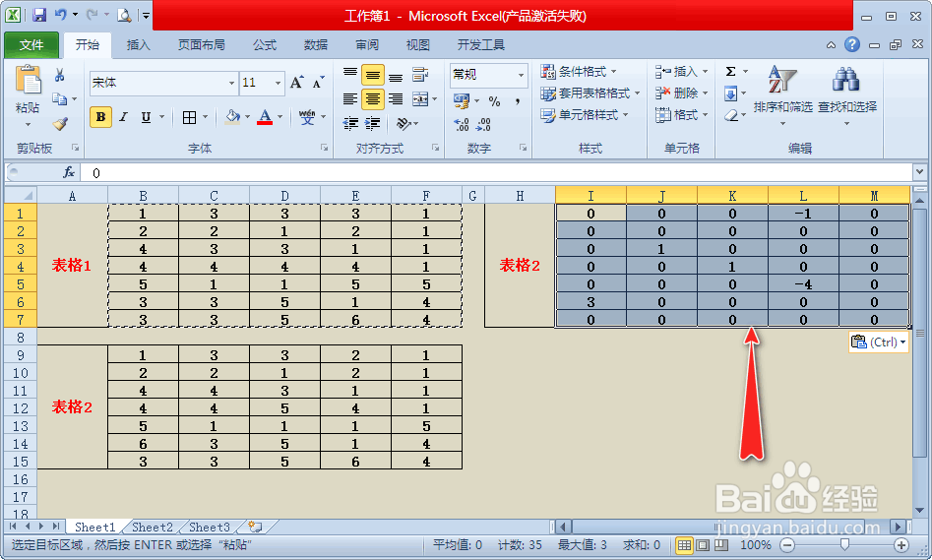This screenshot has width=932, height=560.
Task: Switch to the 页面布局 ribbon tab
Action: click(202, 45)
